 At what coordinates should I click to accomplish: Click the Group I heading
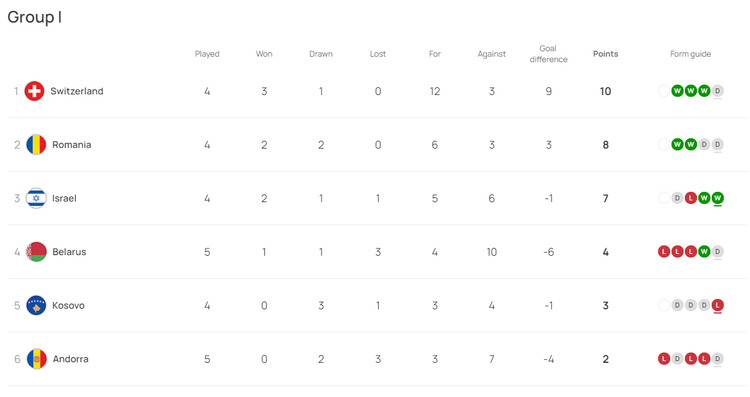(x=34, y=17)
